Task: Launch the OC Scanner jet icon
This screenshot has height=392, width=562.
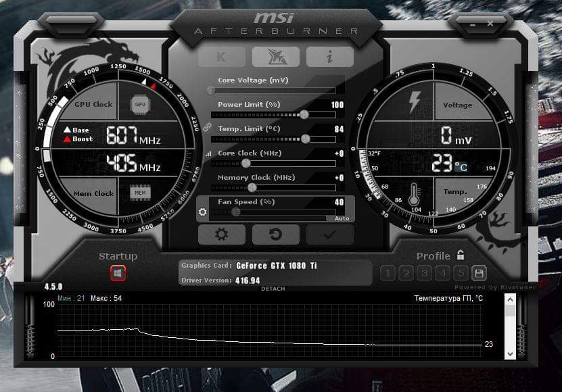Action: coord(276,57)
